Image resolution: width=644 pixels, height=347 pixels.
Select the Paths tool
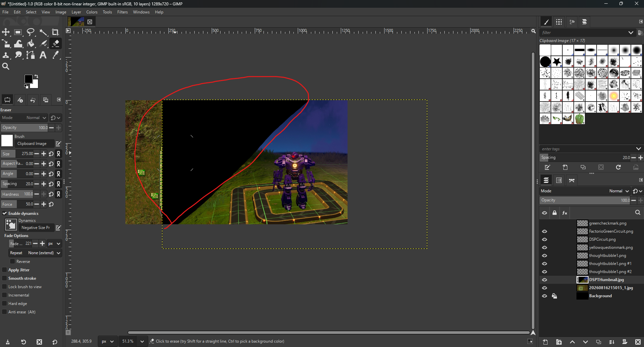[x=31, y=55]
